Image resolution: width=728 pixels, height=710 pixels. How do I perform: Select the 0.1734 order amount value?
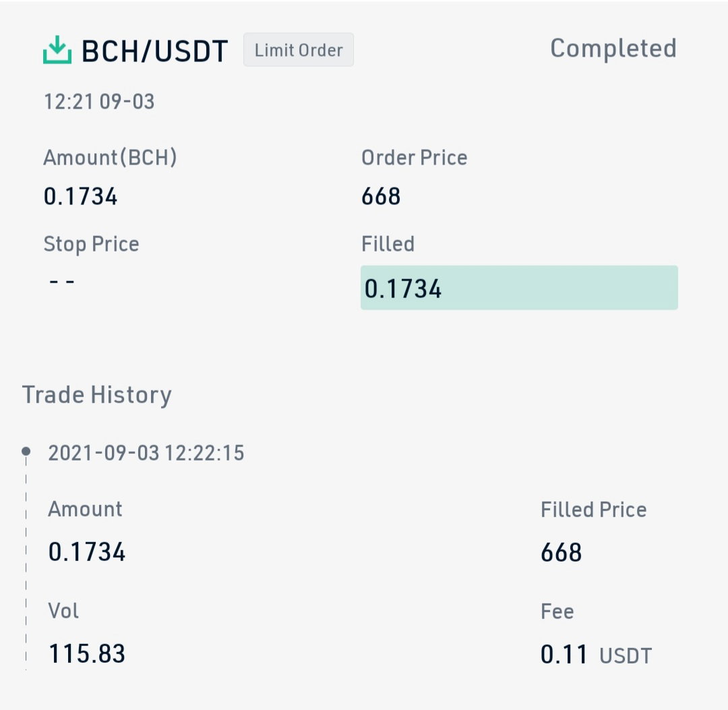click(80, 196)
